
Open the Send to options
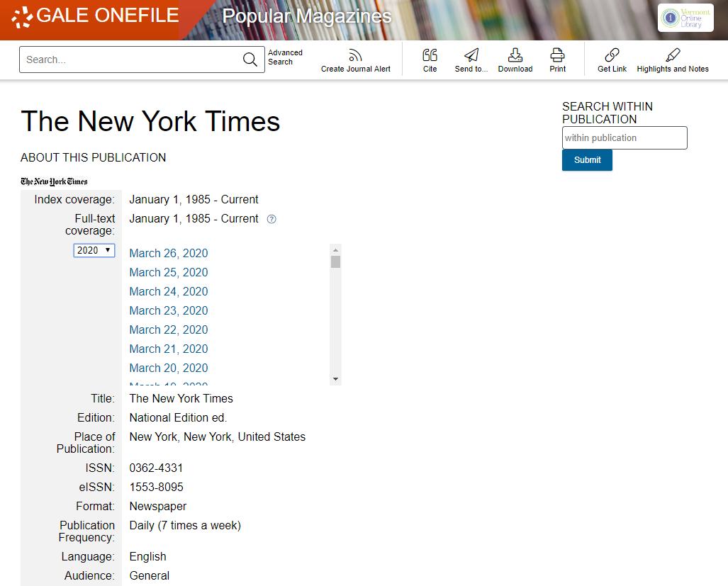pyautogui.click(x=471, y=61)
